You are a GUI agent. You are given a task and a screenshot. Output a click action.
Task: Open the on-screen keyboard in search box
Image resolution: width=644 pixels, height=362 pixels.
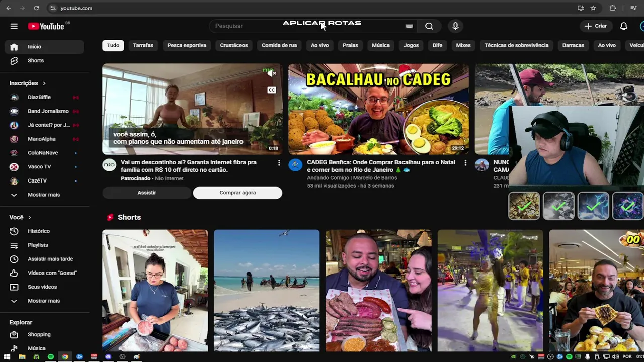(x=409, y=26)
